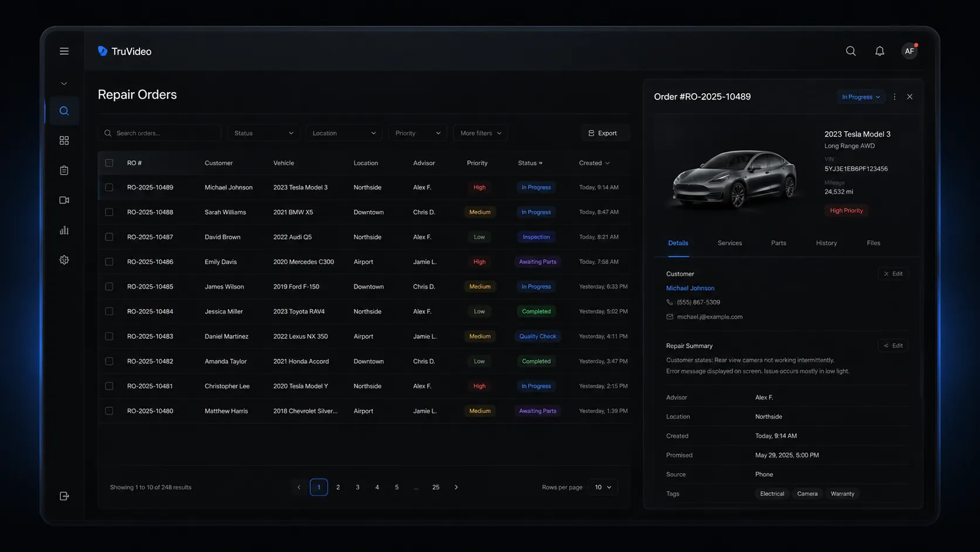This screenshot has width=980, height=552.
Task: Go to next page arrow
Action: point(456,487)
